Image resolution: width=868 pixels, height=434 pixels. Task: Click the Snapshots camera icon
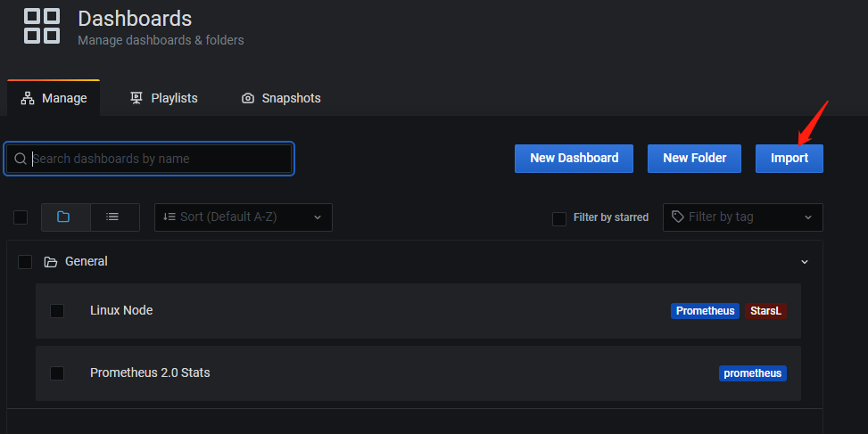click(x=248, y=98)
